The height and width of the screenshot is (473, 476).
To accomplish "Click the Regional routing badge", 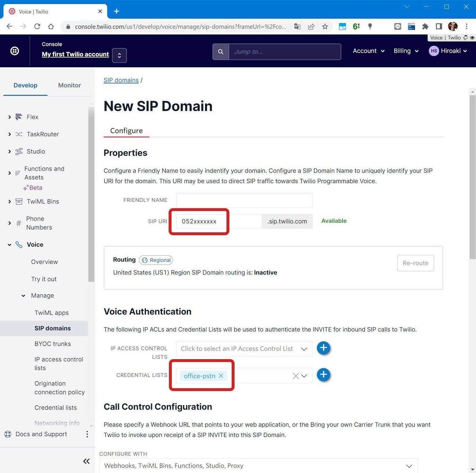I will tap(156, 260).
